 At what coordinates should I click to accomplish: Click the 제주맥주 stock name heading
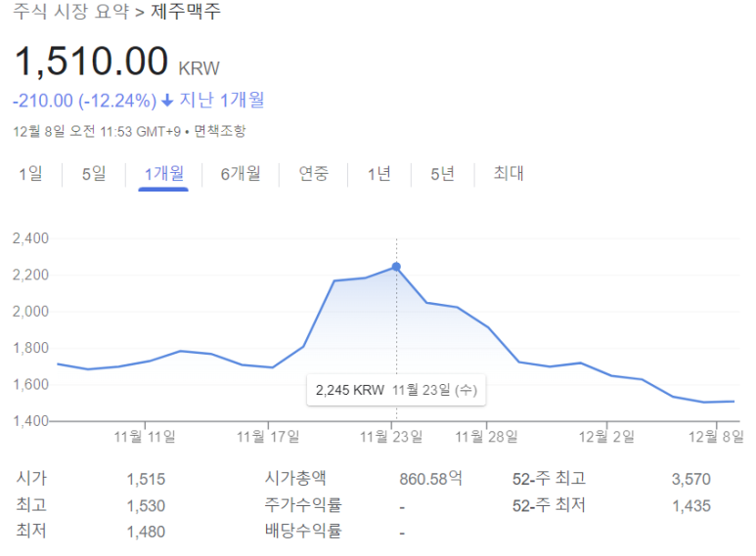186,11
